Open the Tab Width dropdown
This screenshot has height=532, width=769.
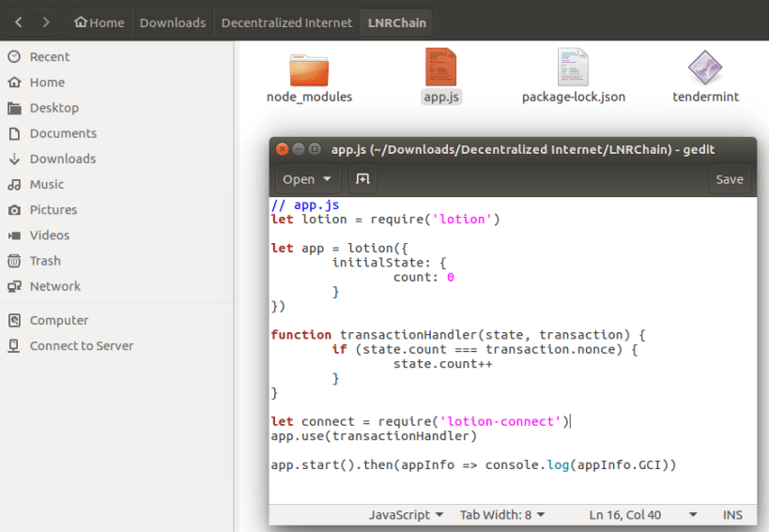point(501,515)
